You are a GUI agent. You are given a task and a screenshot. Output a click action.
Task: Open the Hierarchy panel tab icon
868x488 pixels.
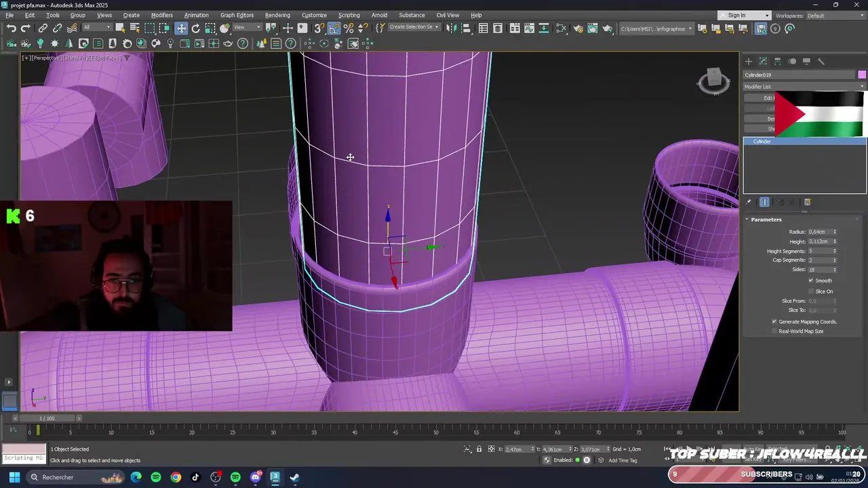pyautogui.click(x=778, y=61)
